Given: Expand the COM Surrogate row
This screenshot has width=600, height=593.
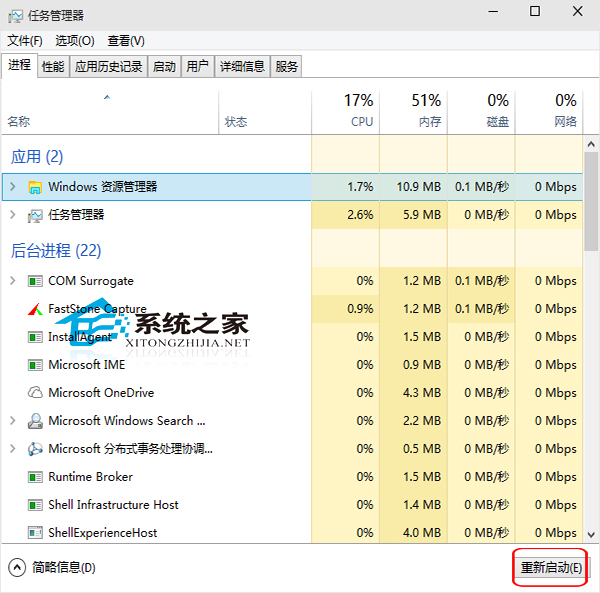Looking at the screenshot, I should point(13,281).
